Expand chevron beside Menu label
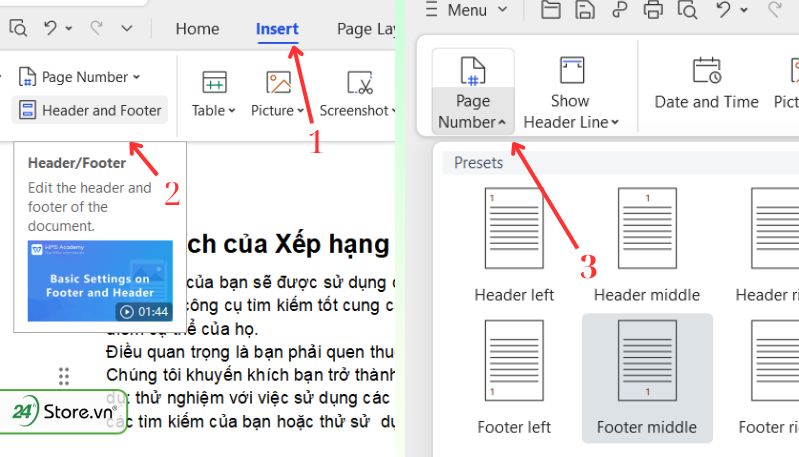 click(x=502, y=9)
